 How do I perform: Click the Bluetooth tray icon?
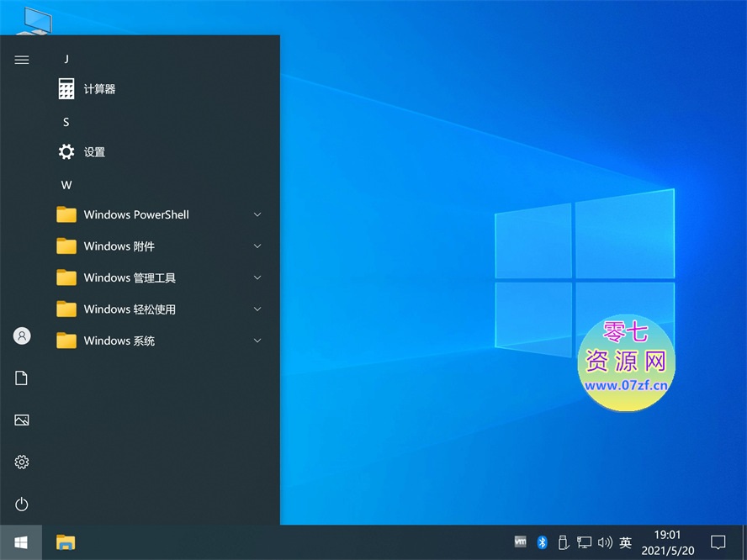tap(543, 542)
